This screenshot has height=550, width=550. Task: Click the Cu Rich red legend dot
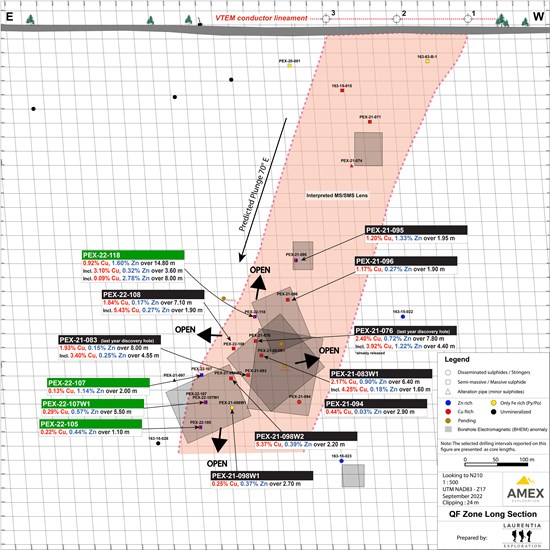448,411
